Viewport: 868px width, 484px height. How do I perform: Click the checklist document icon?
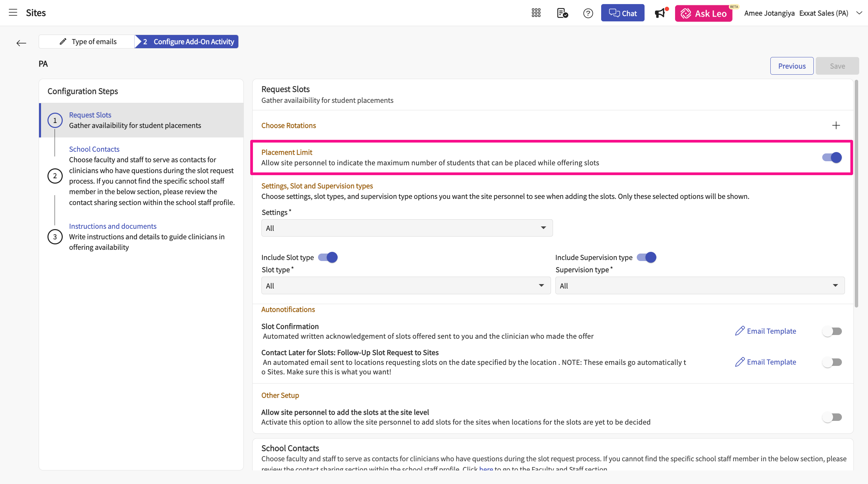[x=562, y=13]
